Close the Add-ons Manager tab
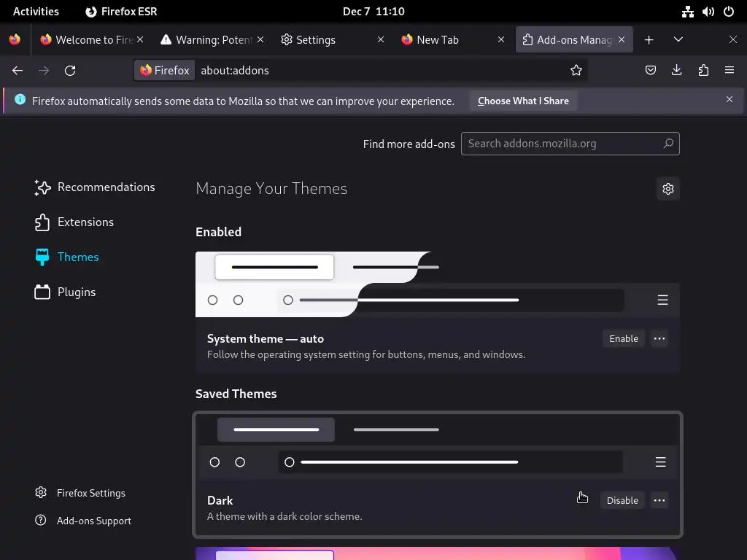This screenshot has width=747, height=560. point(622,39)
